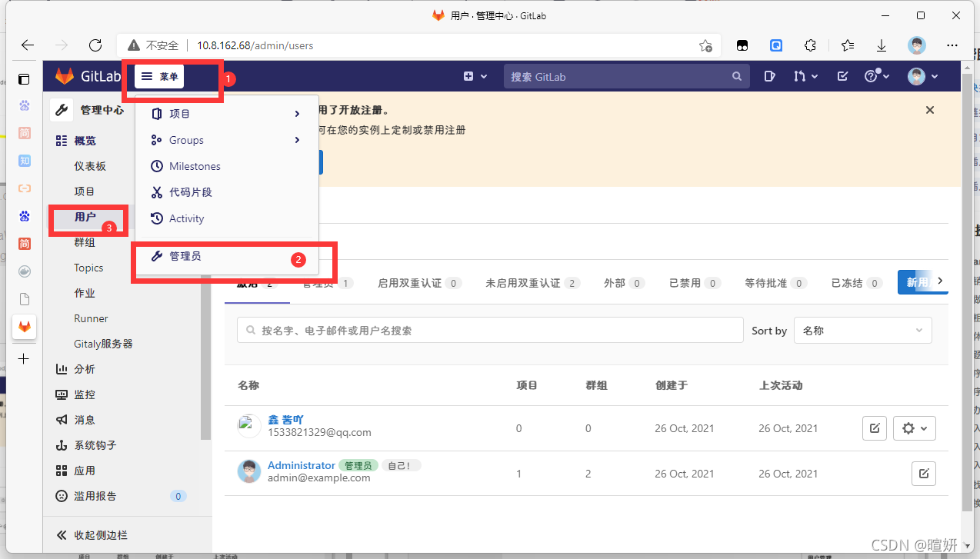Screen dimensions: 980x559
Task: Open 代码片段 from the menu
Action: (x=226, y=192)
